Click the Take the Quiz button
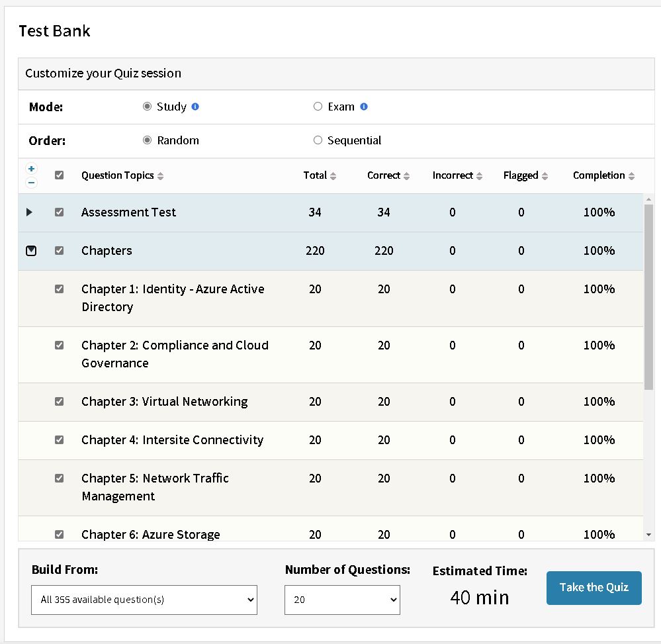661x644 pixels. [x=594, y=588]
